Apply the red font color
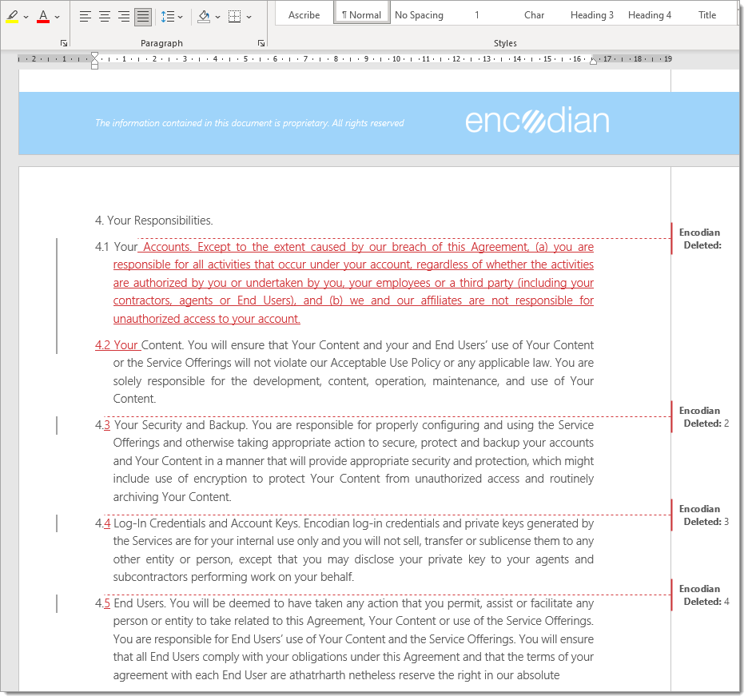 tap(43, 17)
